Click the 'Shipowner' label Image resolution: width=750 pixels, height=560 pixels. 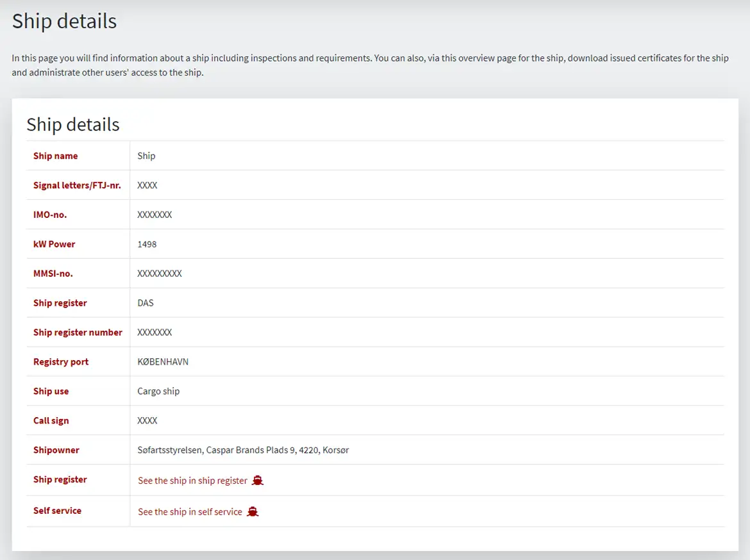click(56, 450)
